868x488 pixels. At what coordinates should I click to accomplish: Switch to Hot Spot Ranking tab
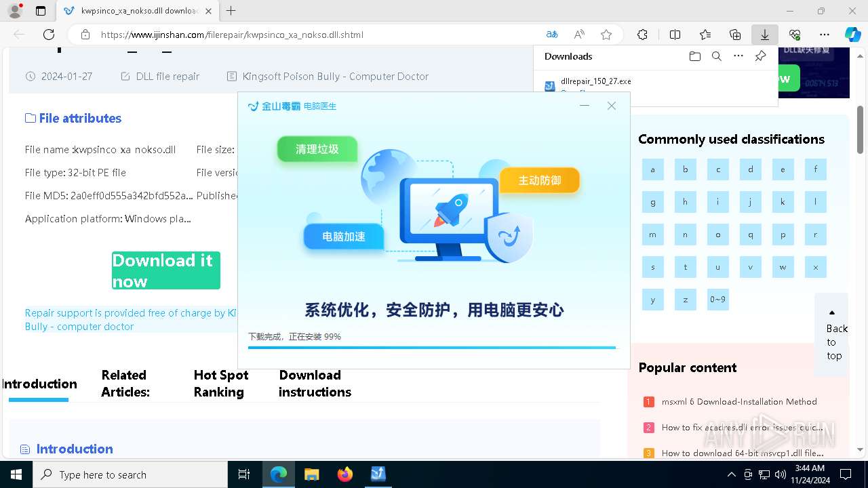point(221,384)
